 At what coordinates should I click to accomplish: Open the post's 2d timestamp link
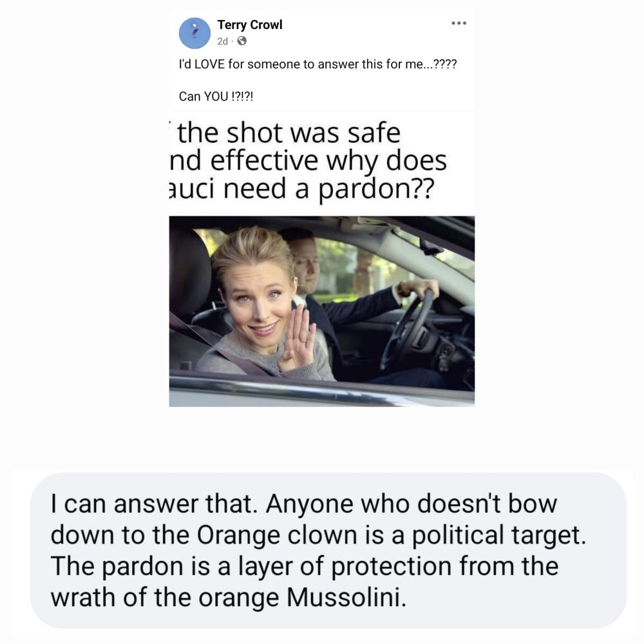point(222,41)
